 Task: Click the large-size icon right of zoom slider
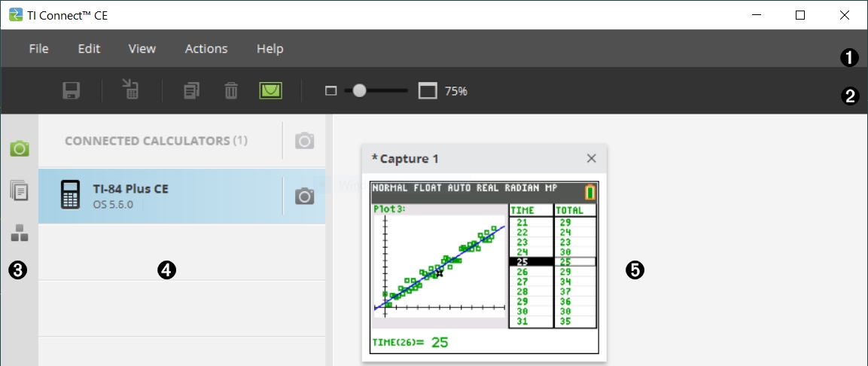(428, 91)
